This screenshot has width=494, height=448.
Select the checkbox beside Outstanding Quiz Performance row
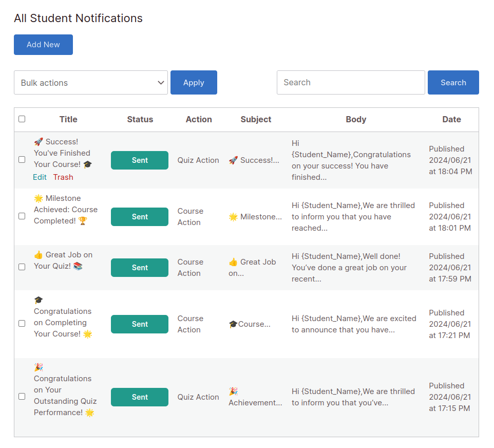22,396
